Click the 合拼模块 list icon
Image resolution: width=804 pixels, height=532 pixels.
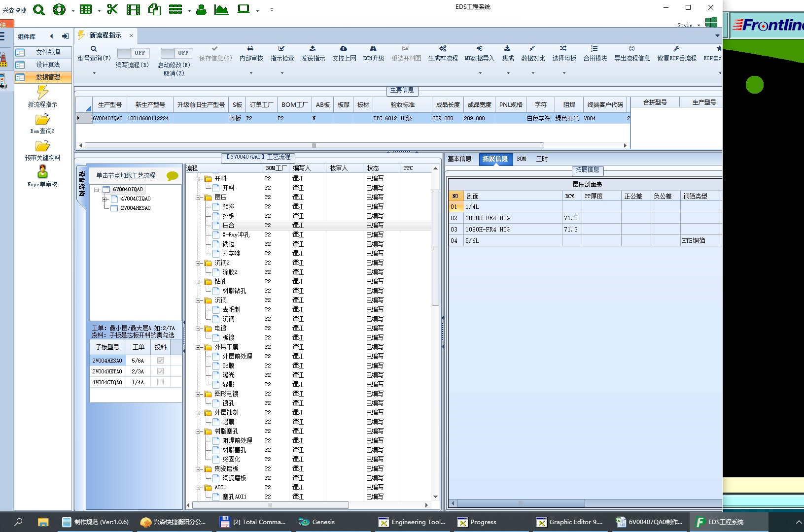click(x=594, y=49)
